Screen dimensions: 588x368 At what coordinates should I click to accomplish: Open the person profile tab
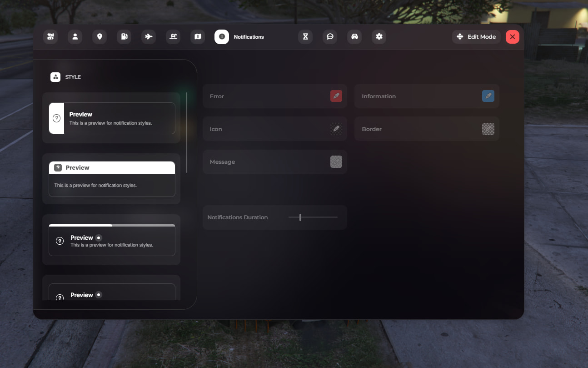tap(75, 37)
